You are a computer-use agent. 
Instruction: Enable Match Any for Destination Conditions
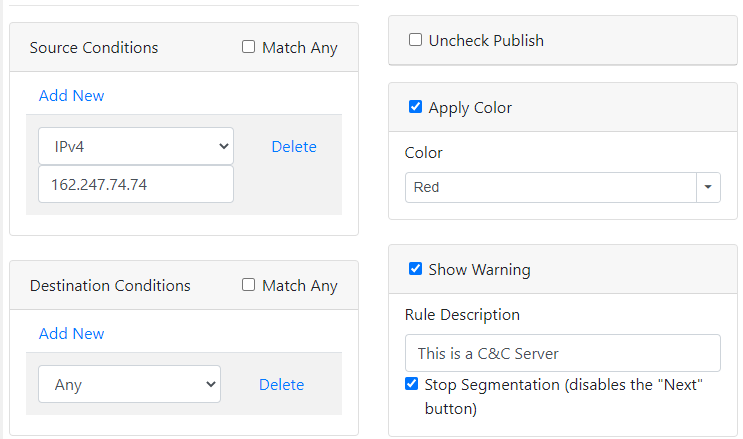tap(248, 285)
